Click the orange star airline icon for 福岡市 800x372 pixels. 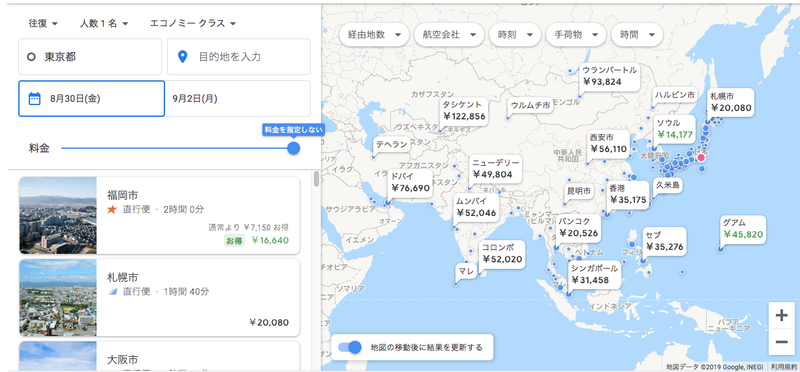click(112, 209)
